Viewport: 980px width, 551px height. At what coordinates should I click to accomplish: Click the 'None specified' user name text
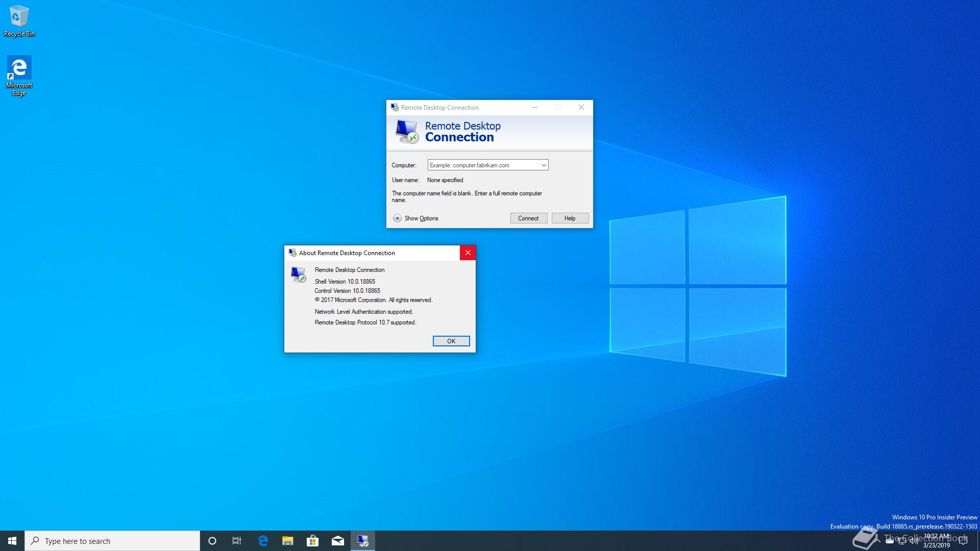click(x=445, y=180)
